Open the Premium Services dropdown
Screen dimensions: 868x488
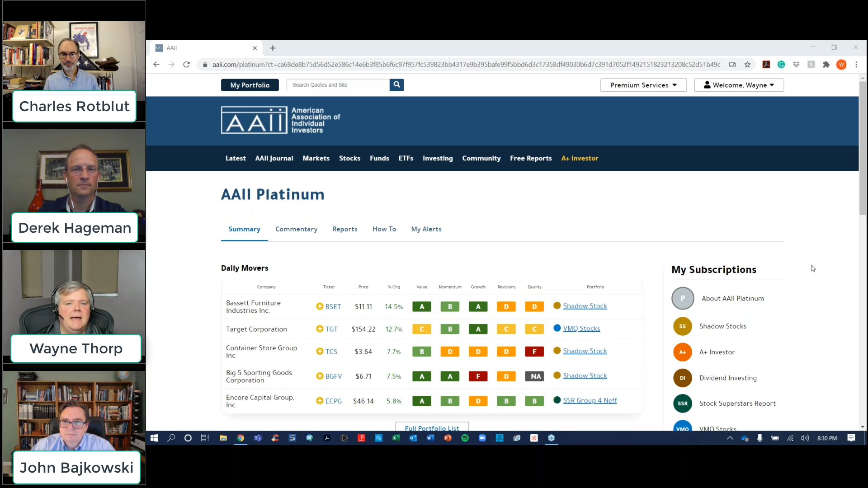pos(643,85)
